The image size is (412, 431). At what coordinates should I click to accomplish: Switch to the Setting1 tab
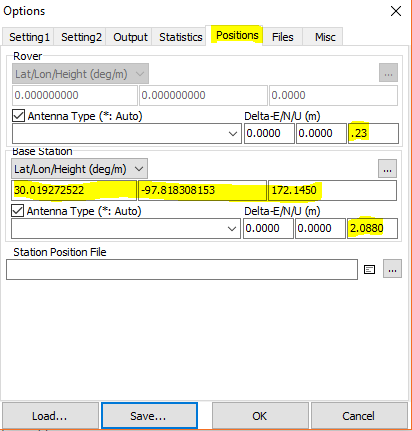point(29,37)
